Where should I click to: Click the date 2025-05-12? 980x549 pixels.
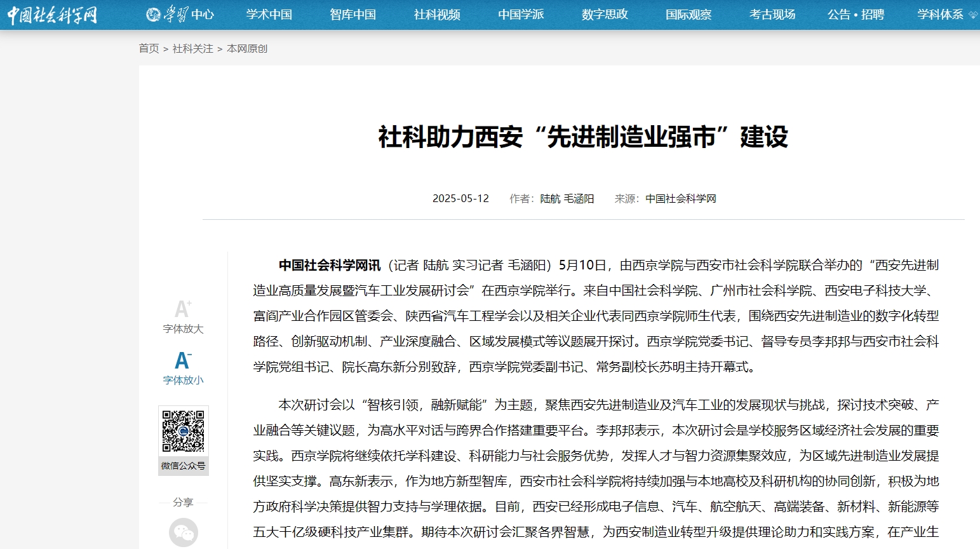[461, 198]
